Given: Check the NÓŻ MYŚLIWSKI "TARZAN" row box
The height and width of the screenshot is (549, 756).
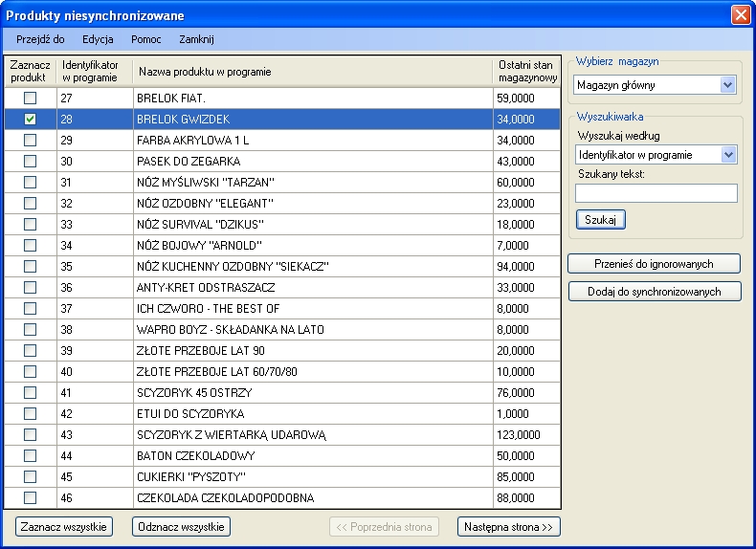Looking at the screenshot, I should click(x=30, y=182).
